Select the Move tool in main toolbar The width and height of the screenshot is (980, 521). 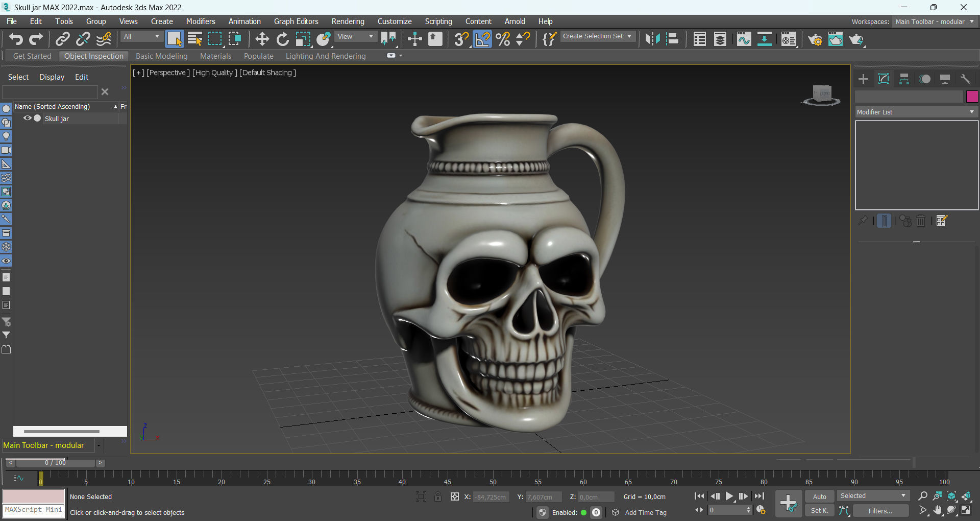(x=262, y=39)
